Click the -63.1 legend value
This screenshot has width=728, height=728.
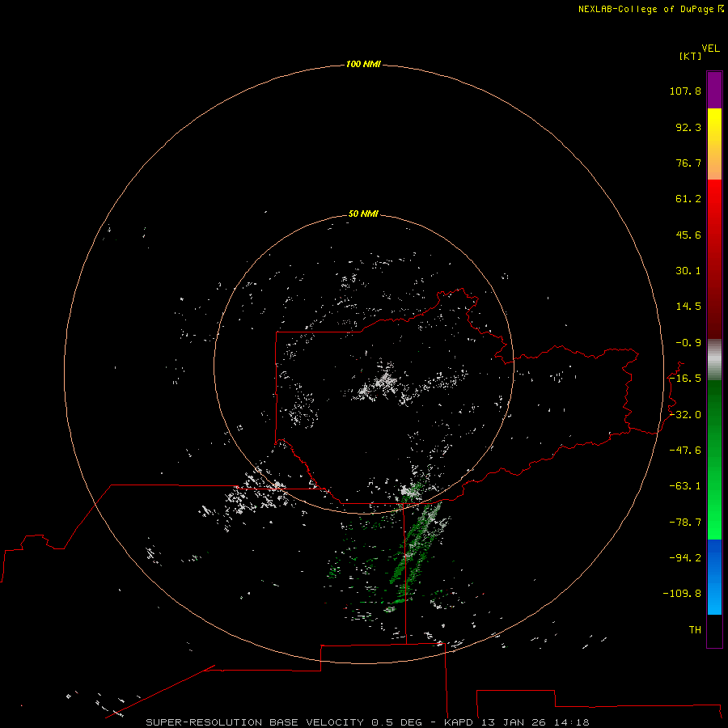pyautogui.click(x=685, y=486)
